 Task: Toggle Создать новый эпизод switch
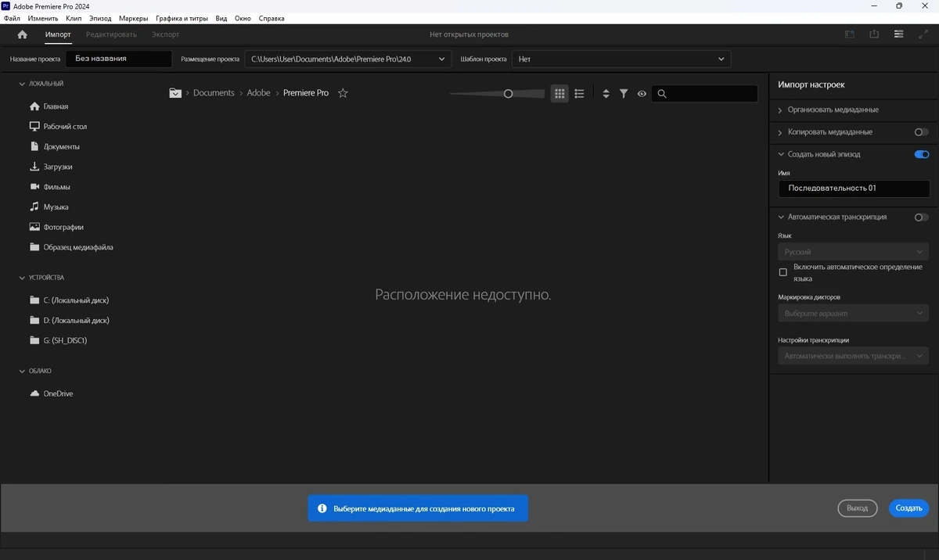tap(922, 155)
